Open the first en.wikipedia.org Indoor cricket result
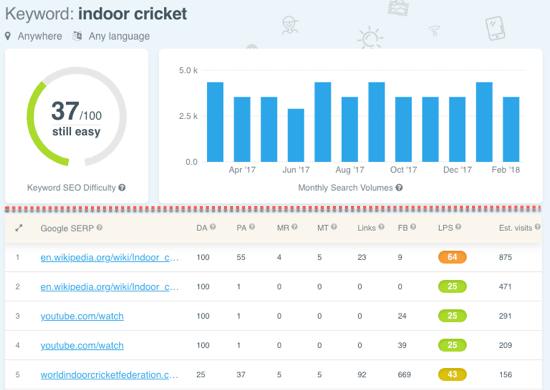The width and height of the screenshot is (550, 390). click(x=109, y=257)
